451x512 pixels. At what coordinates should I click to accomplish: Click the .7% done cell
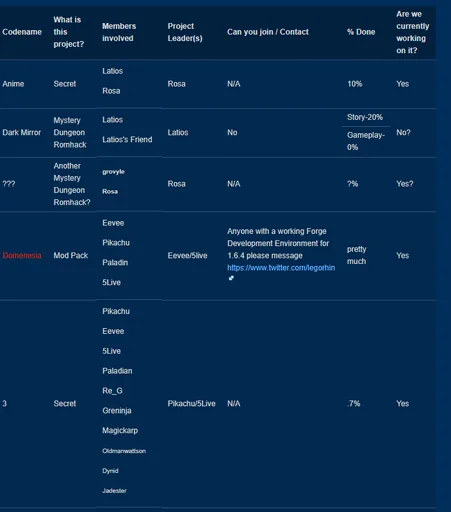coord(353,404)
